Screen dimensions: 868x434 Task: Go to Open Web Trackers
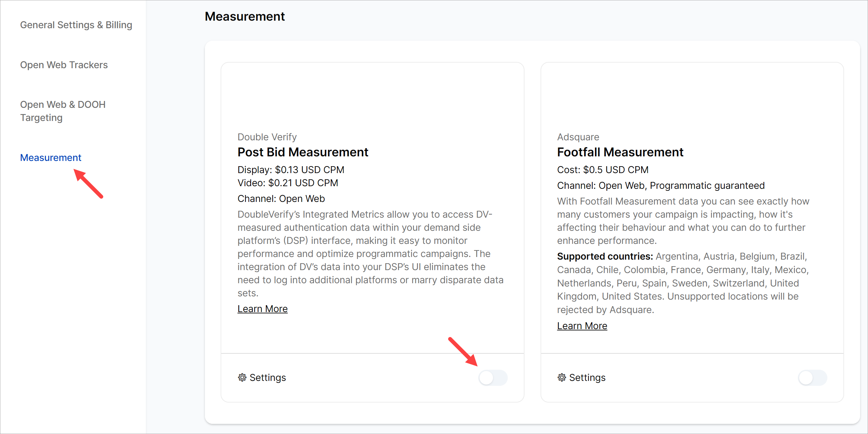click(64, 65)
